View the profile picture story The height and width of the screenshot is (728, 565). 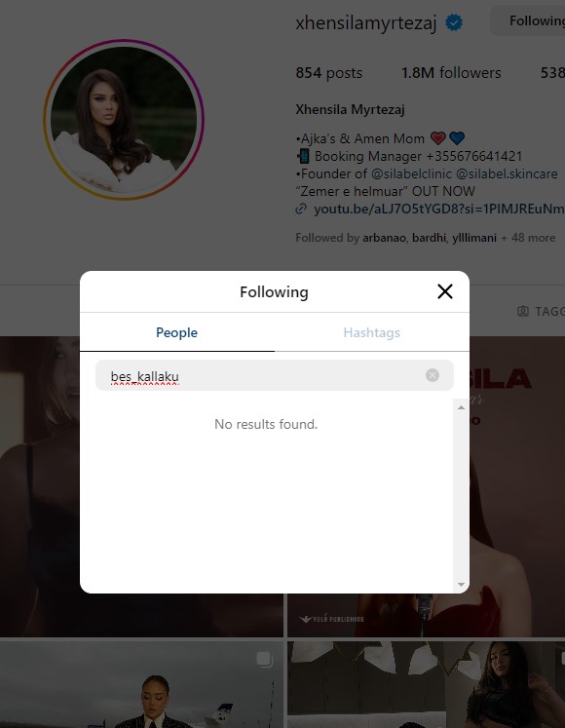point(124,120)
